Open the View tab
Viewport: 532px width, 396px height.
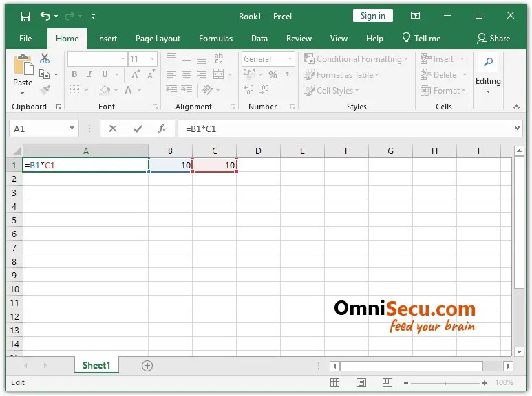click(x=339, y=38)
